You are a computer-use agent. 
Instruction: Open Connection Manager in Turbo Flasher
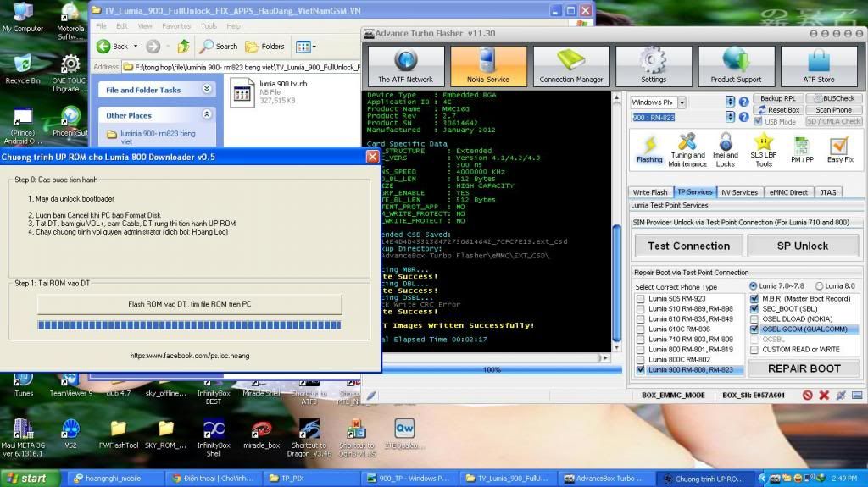coord(570,66)
